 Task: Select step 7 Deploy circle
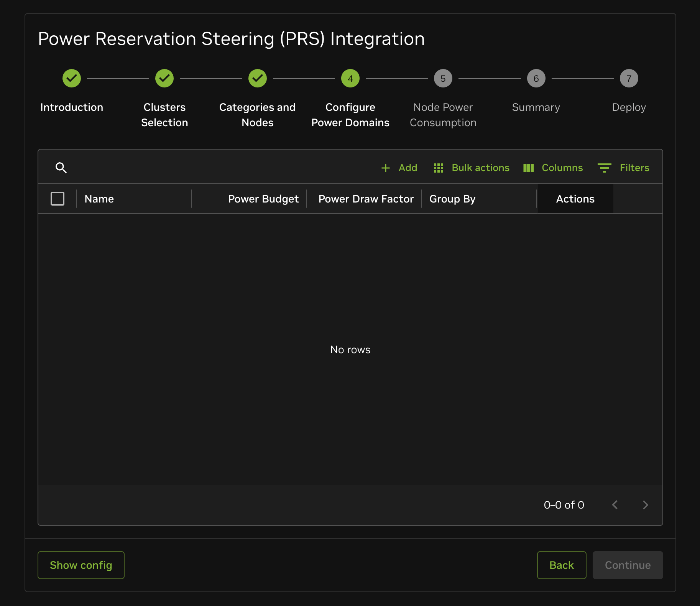629,78
